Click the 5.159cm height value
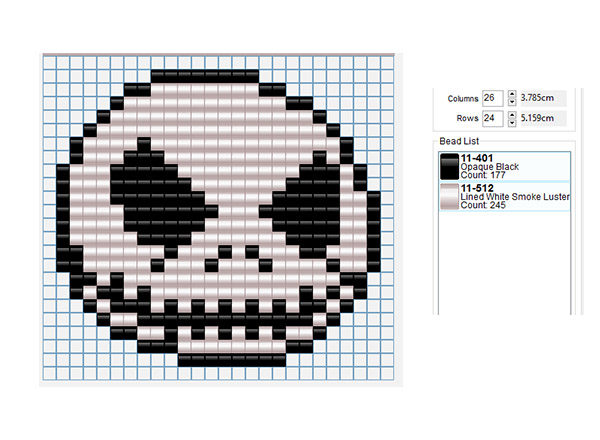The width and height of the screenshot is (600, 440). (537, 118)
